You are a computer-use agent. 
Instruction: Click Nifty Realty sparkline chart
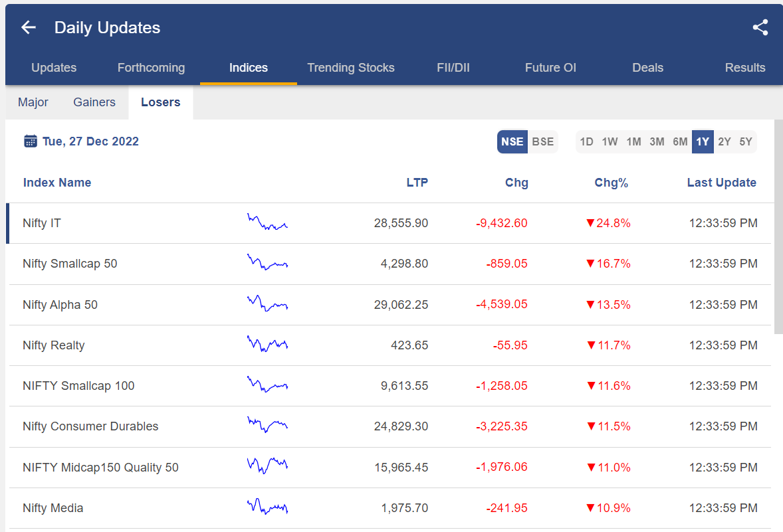267,345
